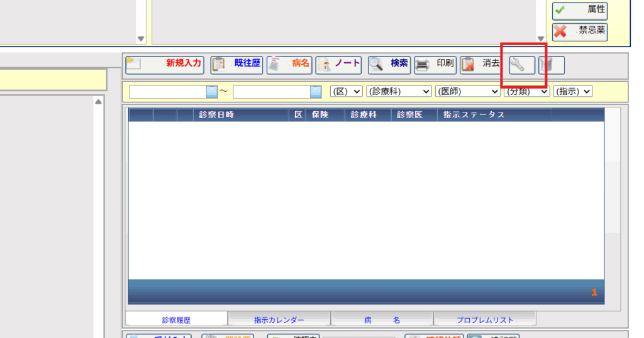
Task: Open the 既往歴 medical history
Action: coord(236,64)
